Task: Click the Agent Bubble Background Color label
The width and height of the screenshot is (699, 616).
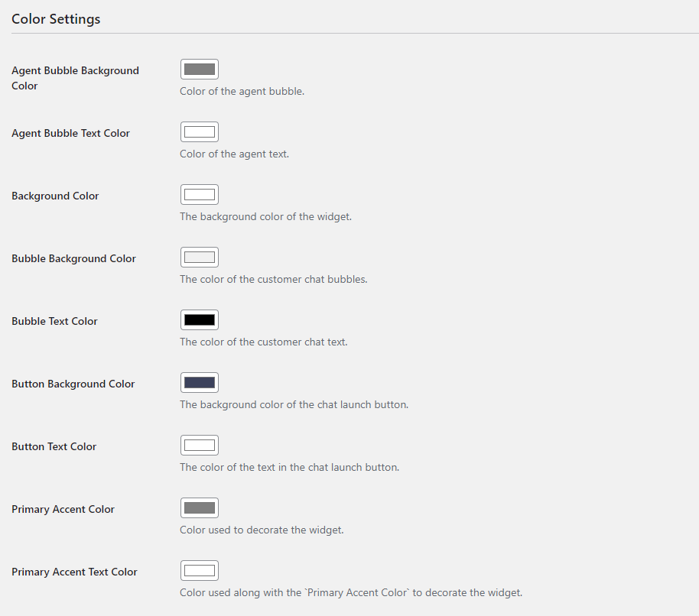Action: tap(76, 78)
